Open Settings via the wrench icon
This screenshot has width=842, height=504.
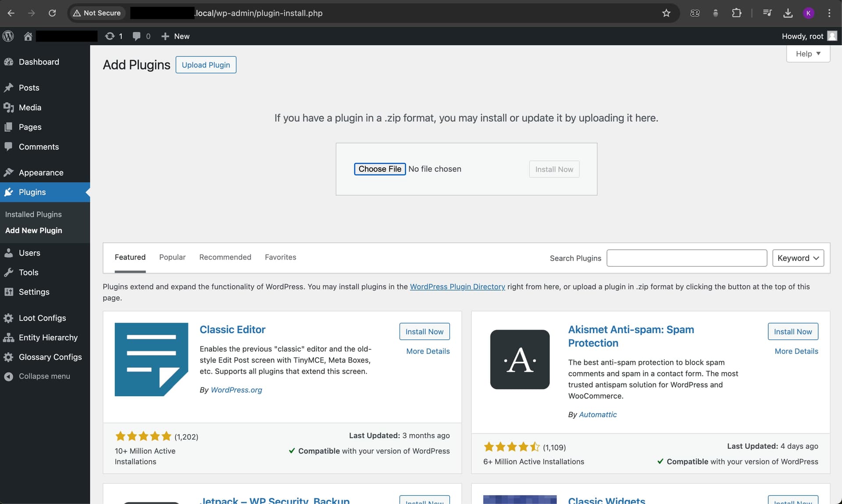[x=9, y=292]
